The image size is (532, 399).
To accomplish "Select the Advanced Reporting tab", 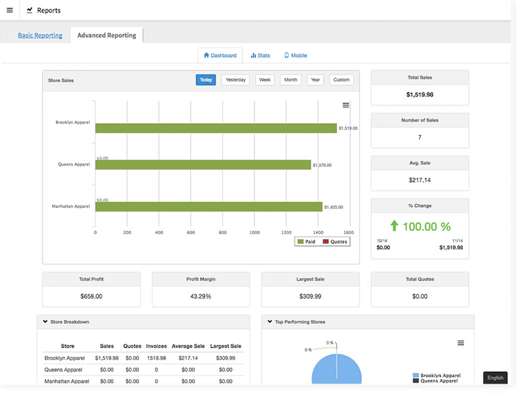I will click(106, 35).
